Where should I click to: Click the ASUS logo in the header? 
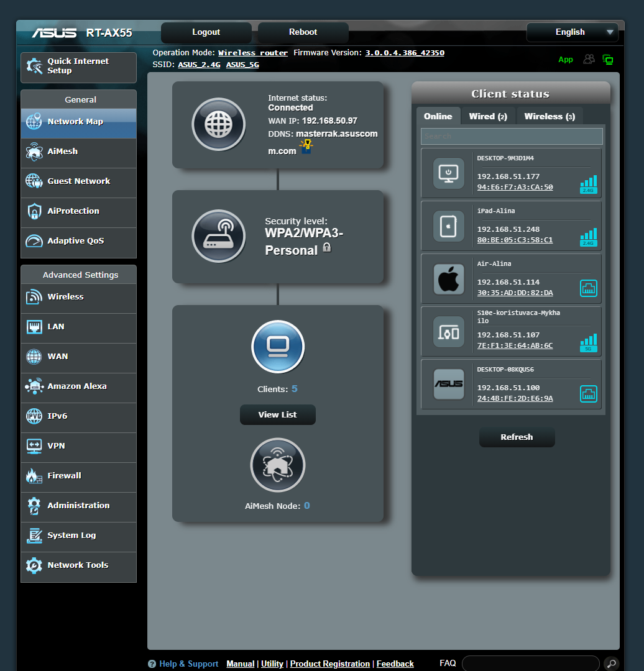pyautogui.click(x=54, y=33)
